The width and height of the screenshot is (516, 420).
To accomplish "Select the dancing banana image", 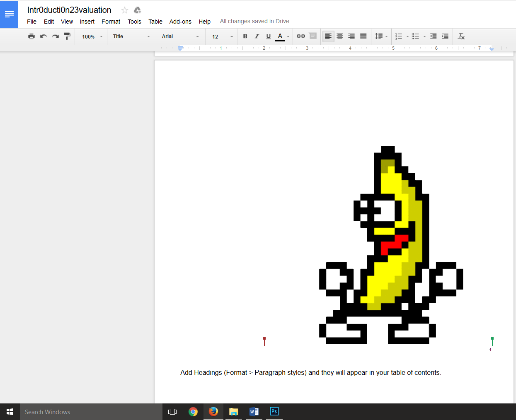I will tap(391, 245).
